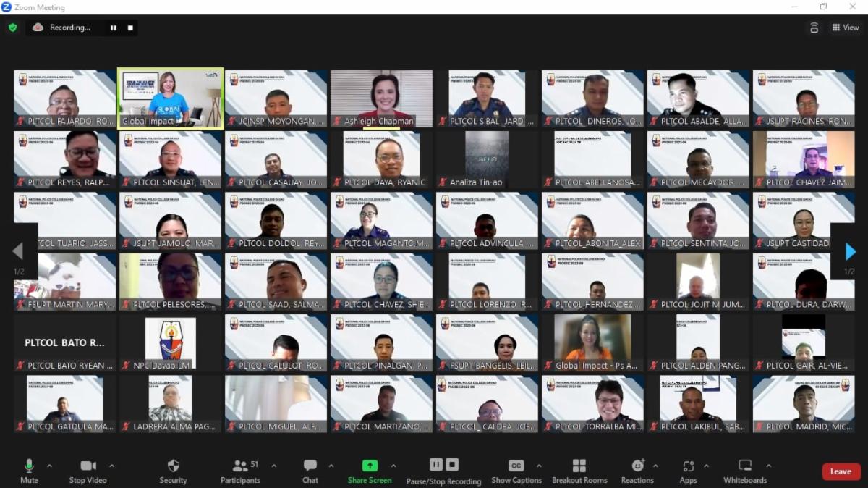Click the lock icon left of View
868x488 pixels.
pos(814,28)
